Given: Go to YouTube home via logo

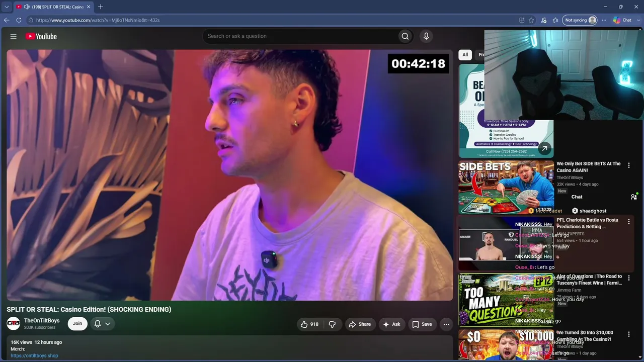Looking at the screenshot, I should tap(41, 36).
